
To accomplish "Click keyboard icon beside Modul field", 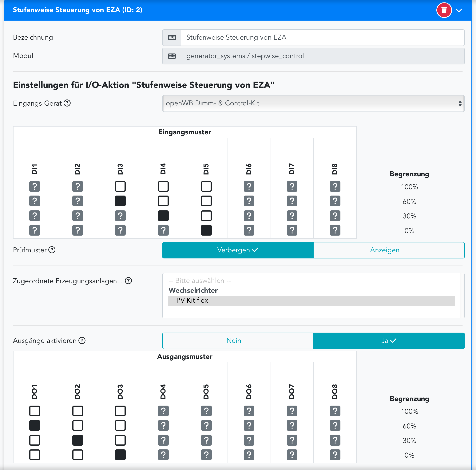I will [172, 56].
